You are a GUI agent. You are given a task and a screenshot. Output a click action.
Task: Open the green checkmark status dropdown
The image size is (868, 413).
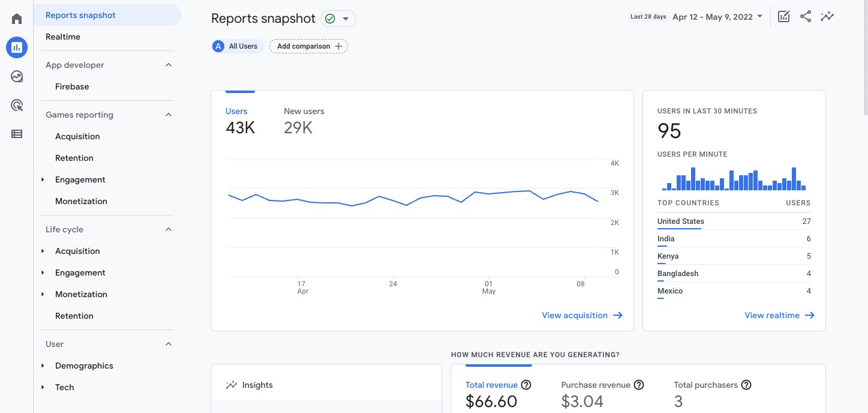338,19
